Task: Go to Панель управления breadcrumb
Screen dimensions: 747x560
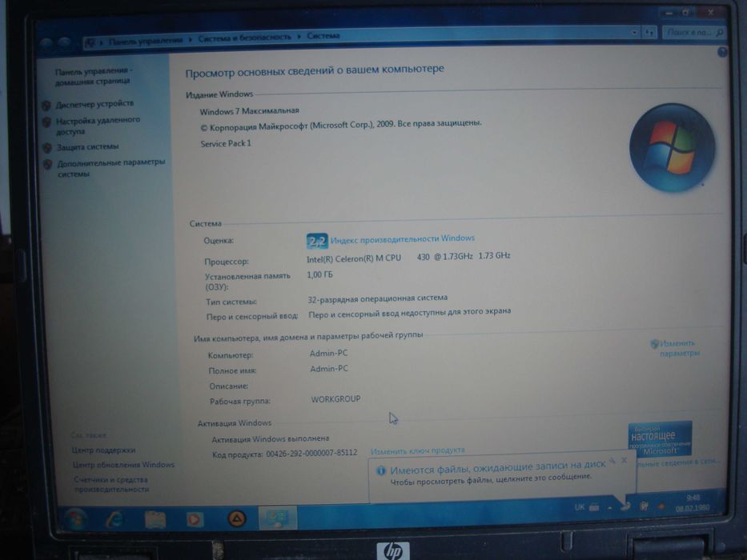Action: click(145, 41)
